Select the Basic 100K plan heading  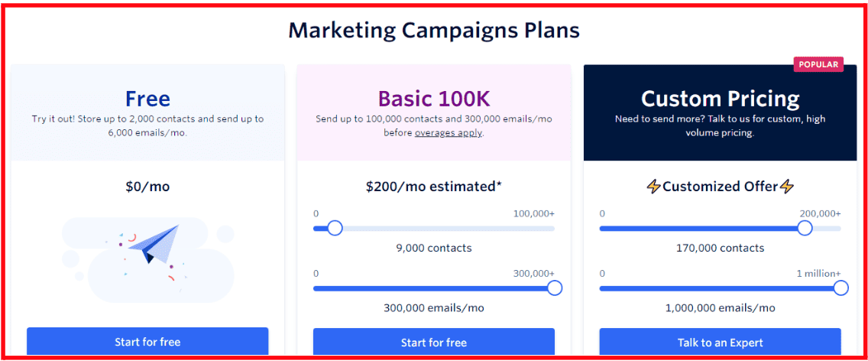tap(434, 99)
